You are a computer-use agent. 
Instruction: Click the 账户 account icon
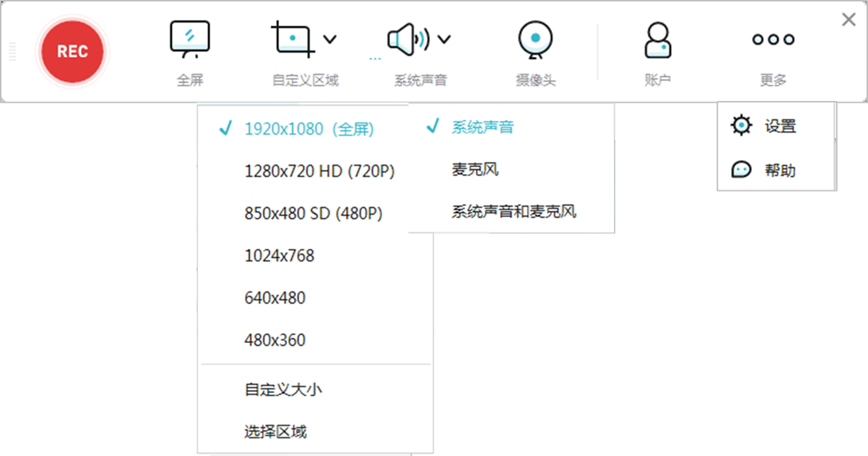tap(657, 39)
